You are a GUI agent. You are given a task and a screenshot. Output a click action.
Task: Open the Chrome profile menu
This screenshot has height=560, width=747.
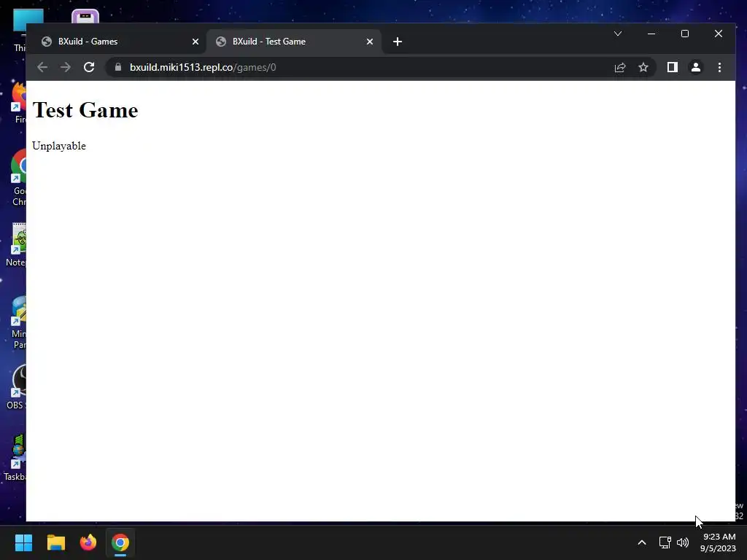[695, 67]
